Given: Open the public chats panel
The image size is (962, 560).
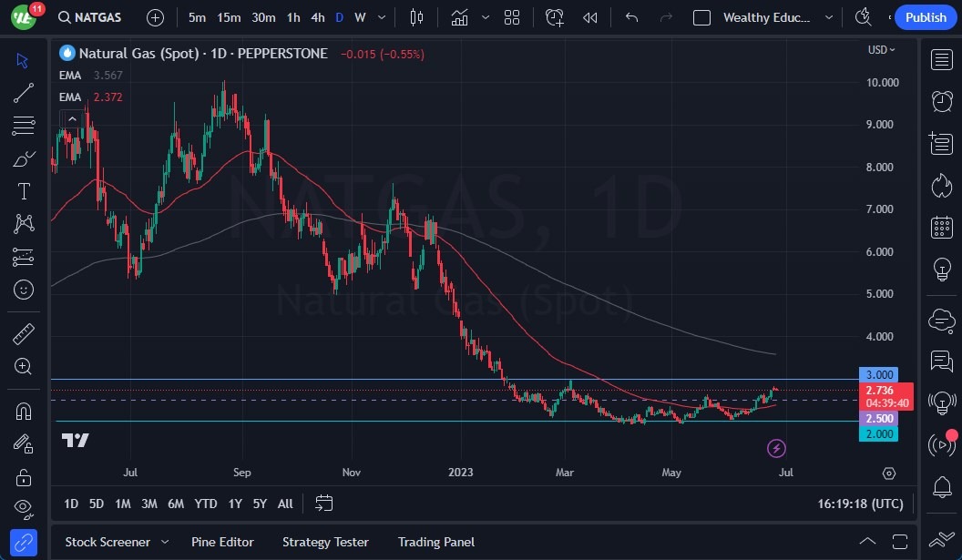Looking at the screenshot, I should pyautogui.click(x=942, y=321).
